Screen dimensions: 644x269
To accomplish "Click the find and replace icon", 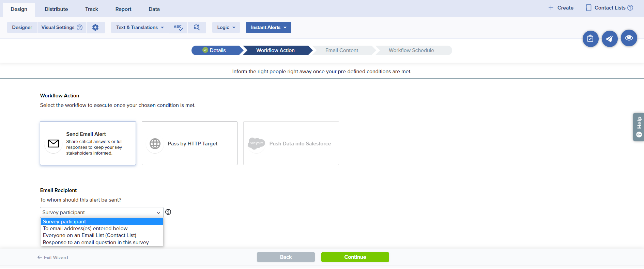I will coord(197,28).
